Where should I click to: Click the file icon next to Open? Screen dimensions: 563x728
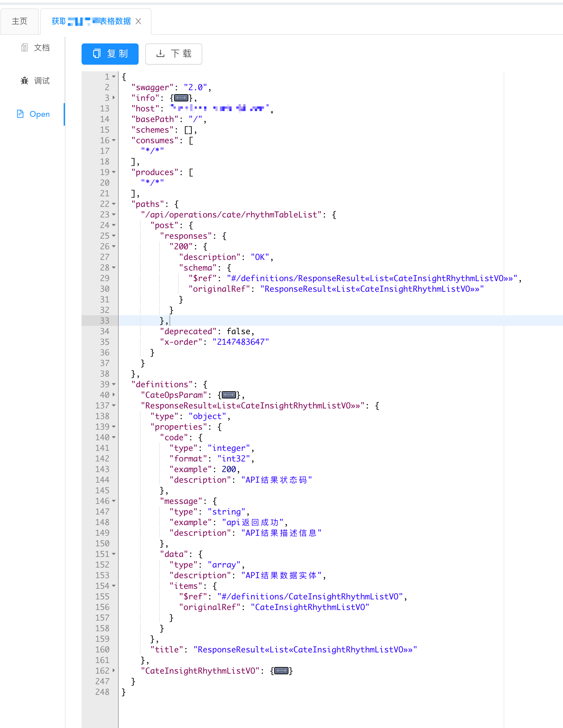pos(20,114)
